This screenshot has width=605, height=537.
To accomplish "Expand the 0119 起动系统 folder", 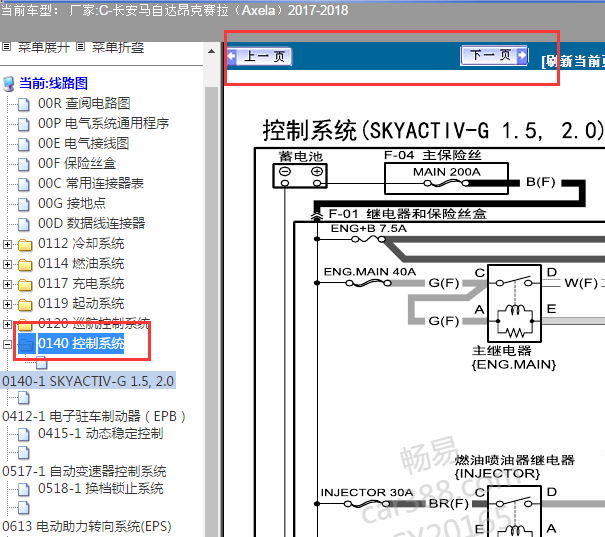I will (x=7, y=304).
